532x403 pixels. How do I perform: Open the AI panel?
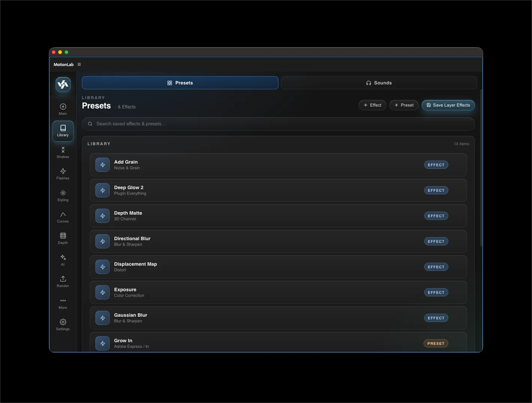[63, 260]
